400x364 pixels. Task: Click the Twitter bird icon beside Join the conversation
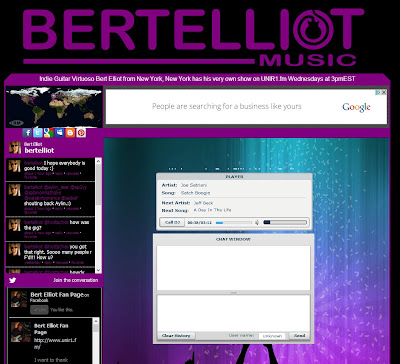(x=13, y=280)
